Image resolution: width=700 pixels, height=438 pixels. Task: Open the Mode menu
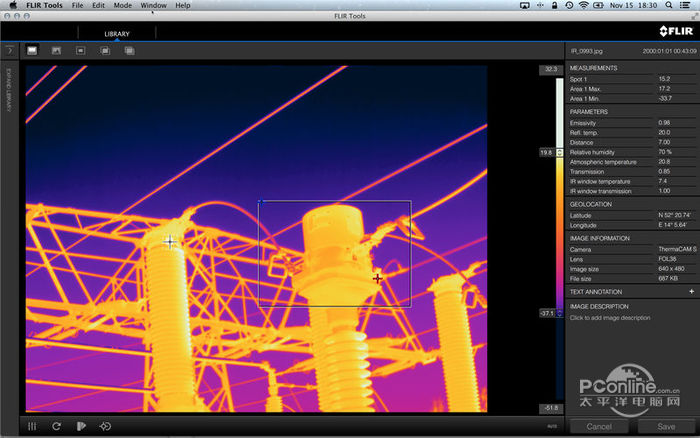click(x=122, y=5)
